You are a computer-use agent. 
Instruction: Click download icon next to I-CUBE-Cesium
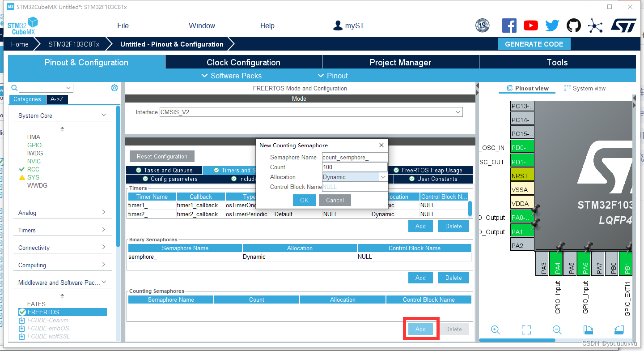(x=22, y=320)
